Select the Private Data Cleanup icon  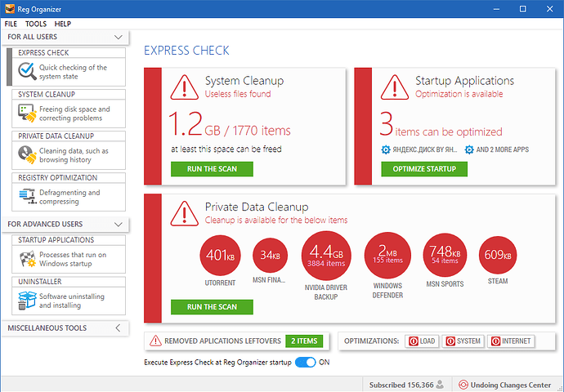26,156
